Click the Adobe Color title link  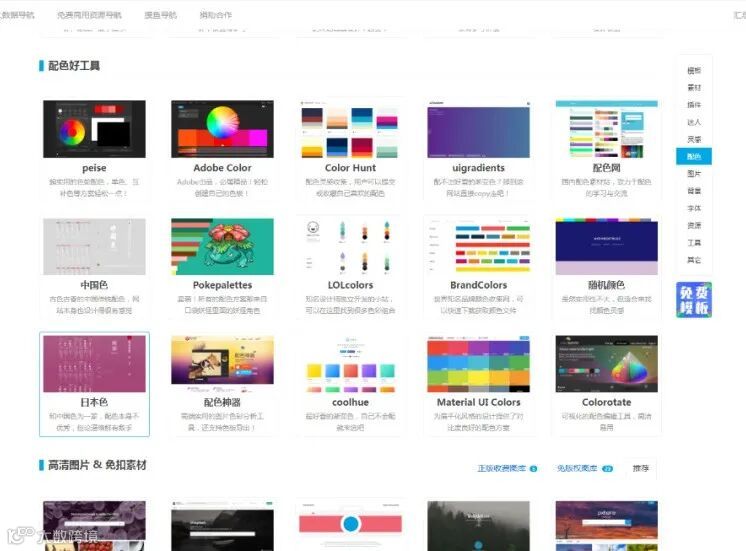click(222, 168)
